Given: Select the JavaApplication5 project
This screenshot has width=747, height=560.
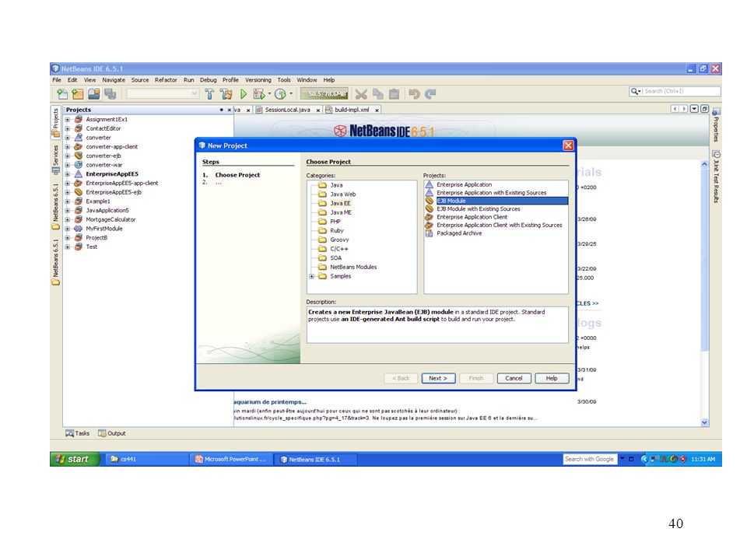Looking at the screenshot, I should (x=107, y=211).
